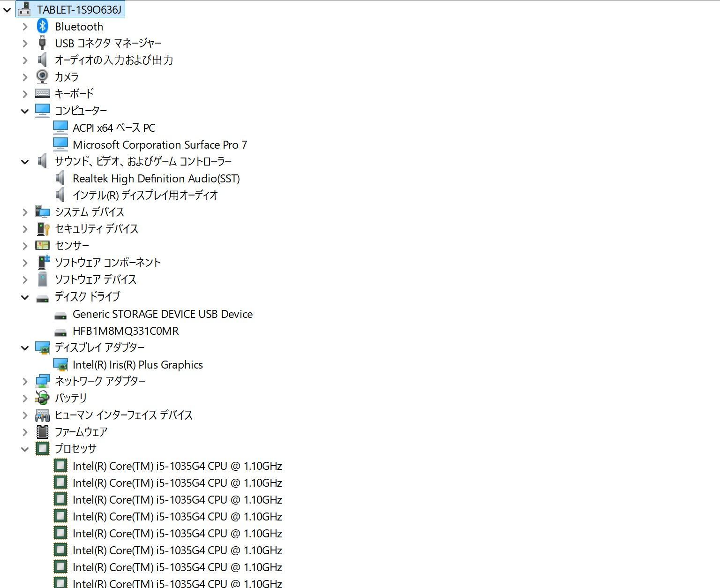Image resolution: width=720 pixels, height=588 pixels.
Task: Expand the ソフトウェア デバイス category
Action: [25, 279]
